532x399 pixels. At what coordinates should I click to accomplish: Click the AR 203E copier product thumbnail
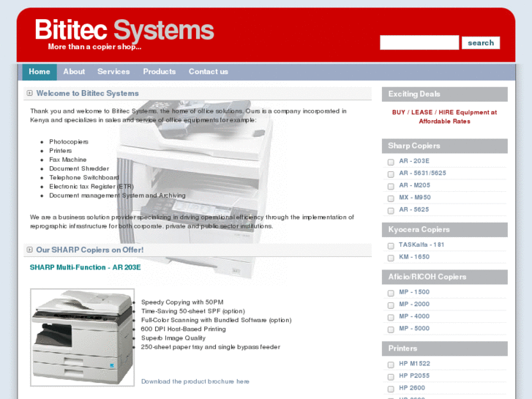[x=83, y=338]
